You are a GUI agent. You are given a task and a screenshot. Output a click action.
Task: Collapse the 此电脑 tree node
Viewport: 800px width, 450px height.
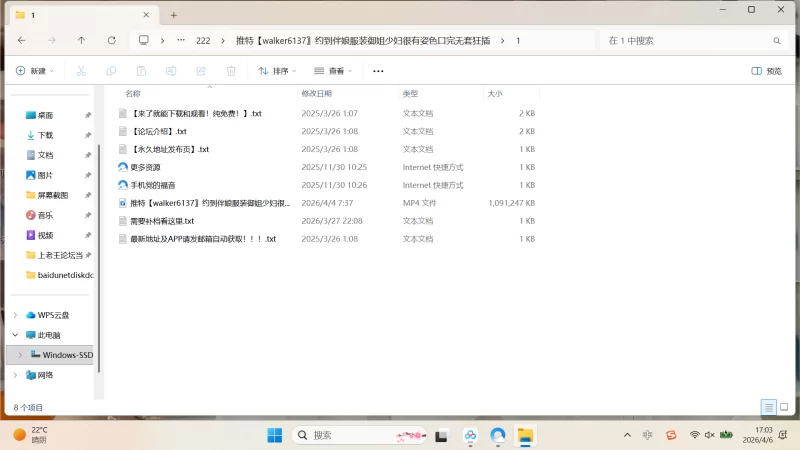pyautogui.click(x=15, y=335)
